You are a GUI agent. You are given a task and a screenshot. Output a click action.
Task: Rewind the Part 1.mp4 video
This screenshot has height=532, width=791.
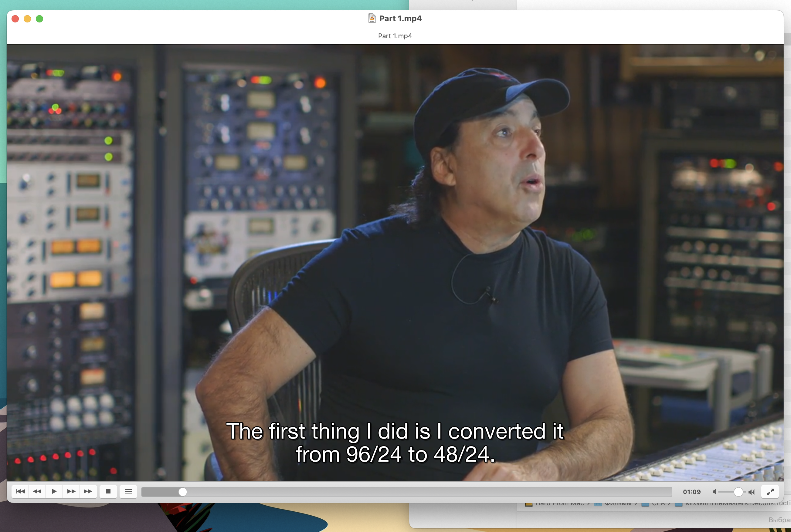pos(37,491)
